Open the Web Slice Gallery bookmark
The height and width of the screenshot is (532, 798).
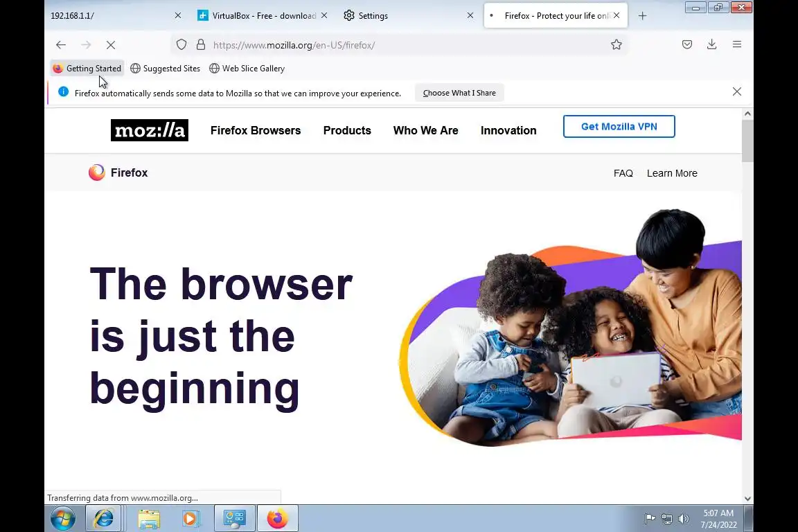point(247,68)
